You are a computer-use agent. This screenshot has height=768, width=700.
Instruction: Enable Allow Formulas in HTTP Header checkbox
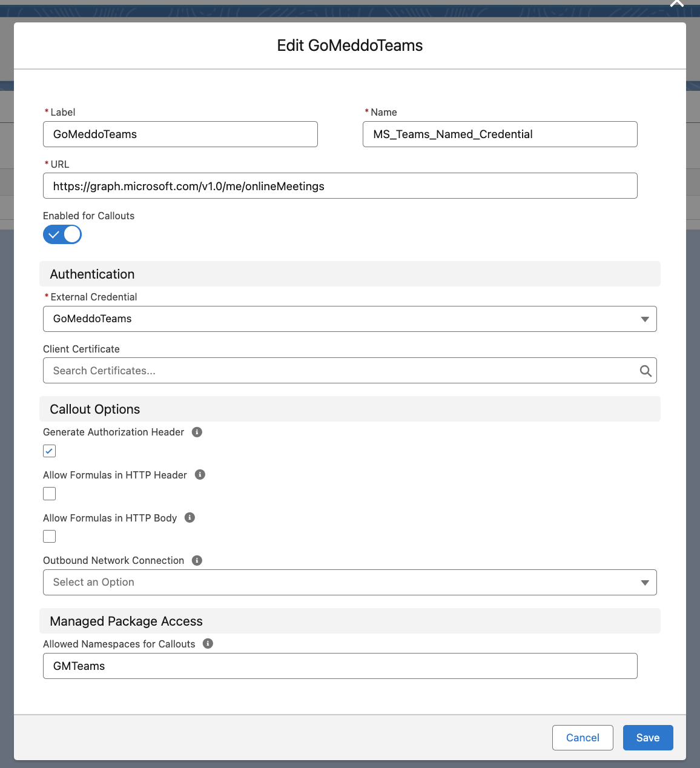50,494
